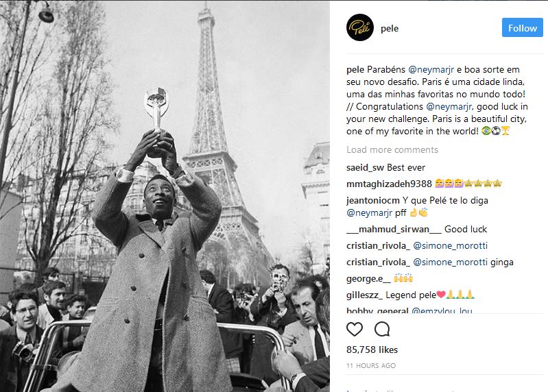Open saeid_sw commenter profile

click(x=365, y=168)
